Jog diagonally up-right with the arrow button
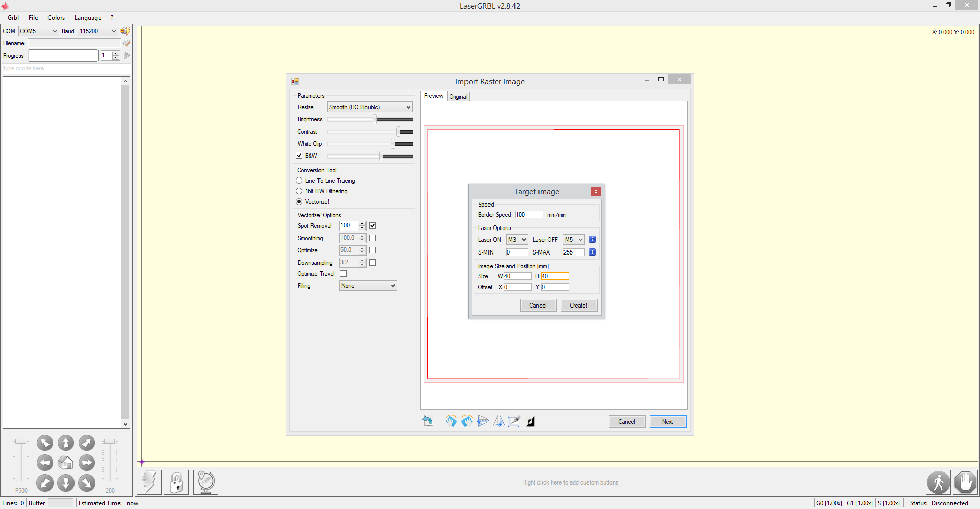The image size is (980, 509). coord(87,443)
